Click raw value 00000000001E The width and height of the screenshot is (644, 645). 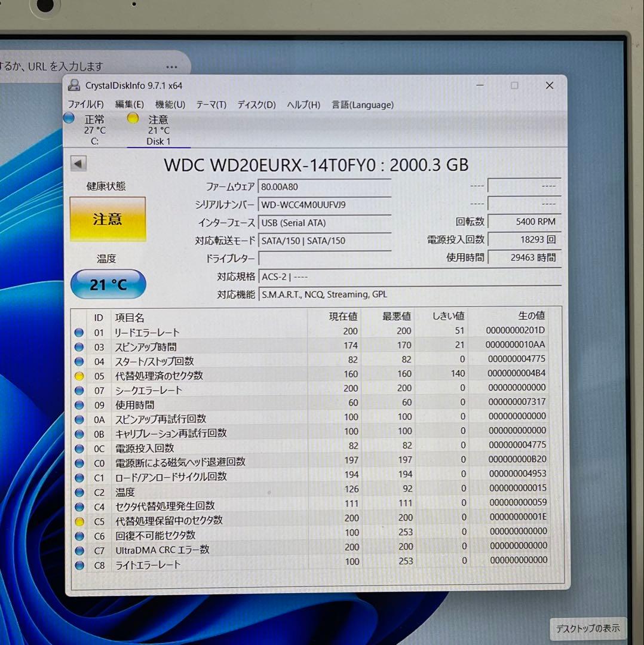point(518,517)
